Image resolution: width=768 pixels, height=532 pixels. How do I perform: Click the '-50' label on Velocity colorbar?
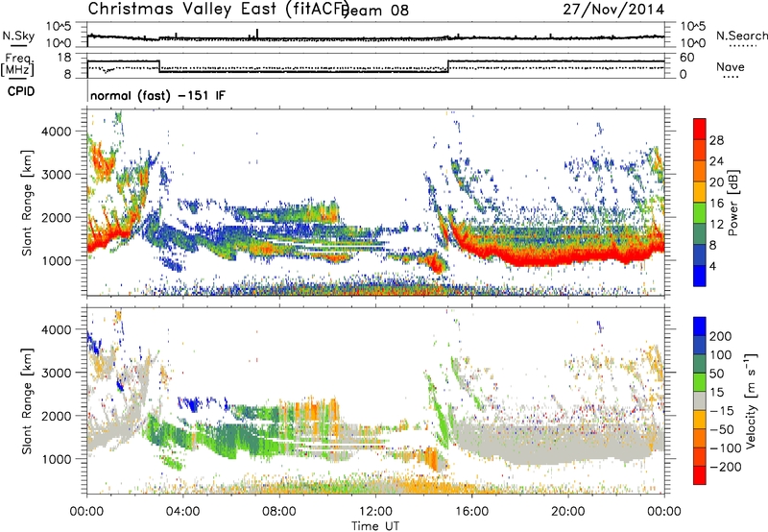pos(722,429)
